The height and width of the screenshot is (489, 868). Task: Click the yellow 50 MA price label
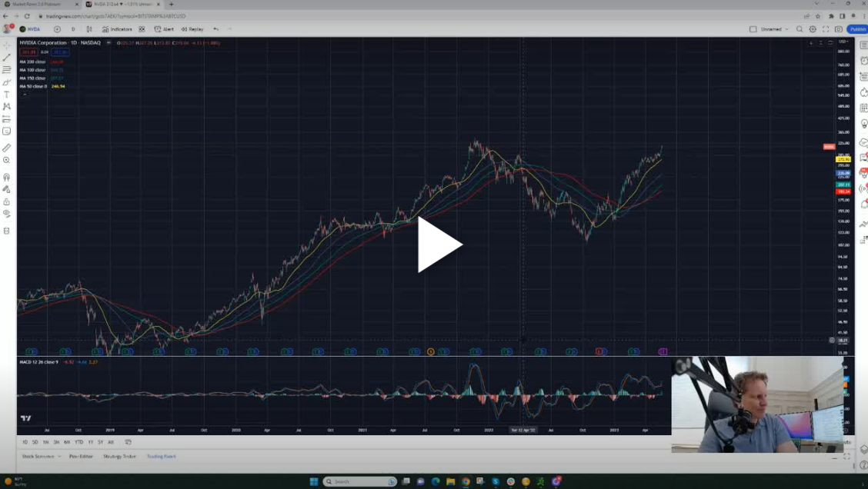point(843,159)
